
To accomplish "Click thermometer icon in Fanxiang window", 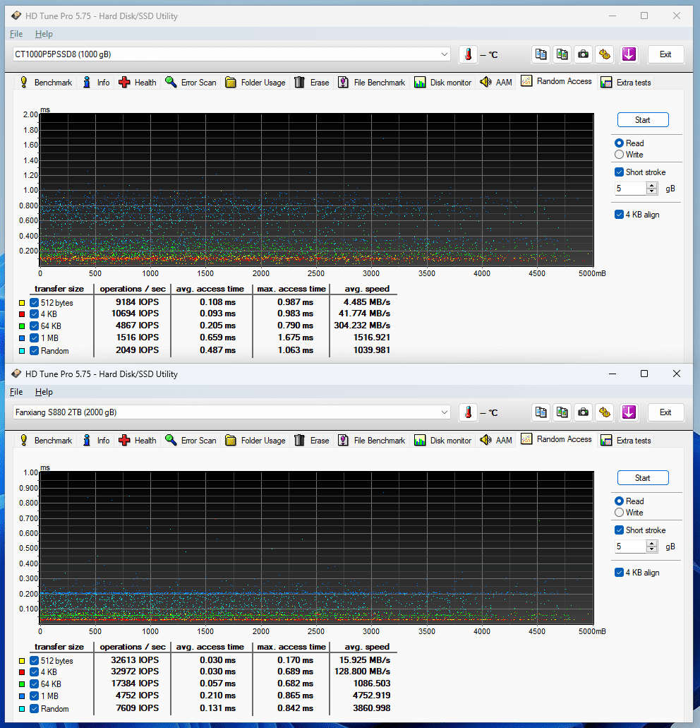I will tap(468, 412).
